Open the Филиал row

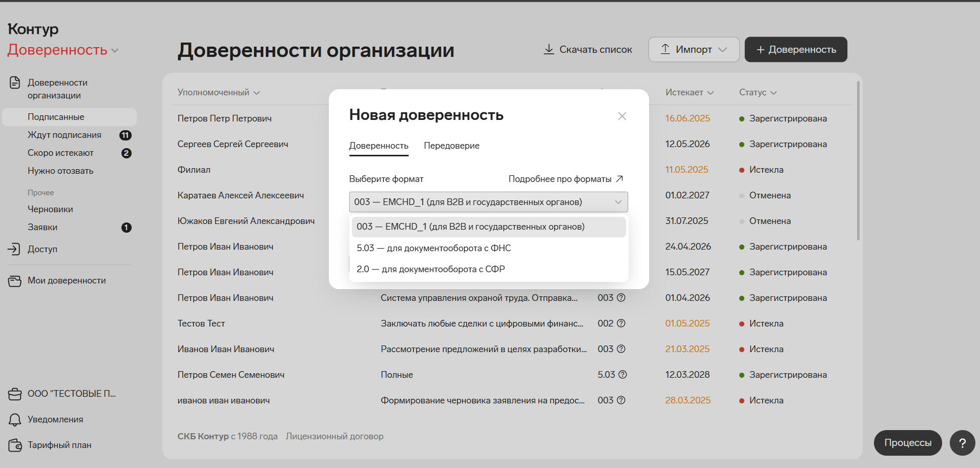194,170
